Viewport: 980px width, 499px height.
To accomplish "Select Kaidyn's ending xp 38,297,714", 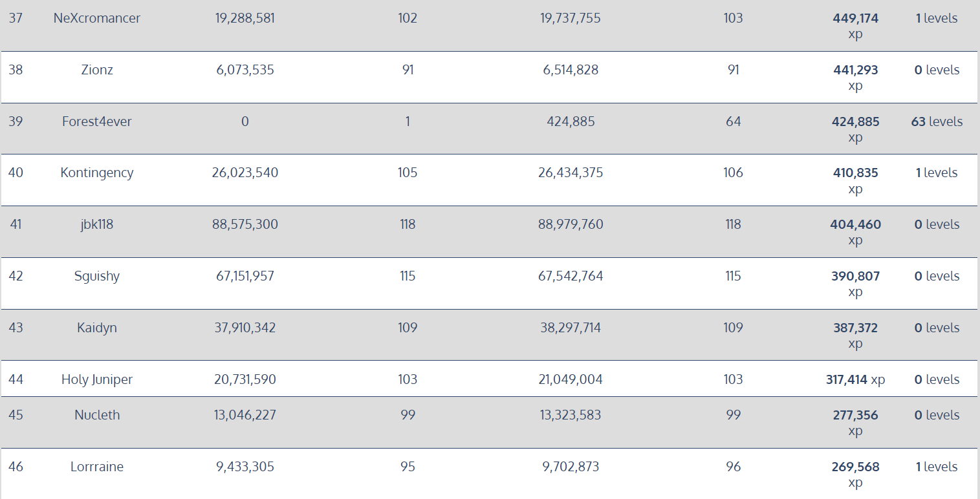I will point(571,328).
